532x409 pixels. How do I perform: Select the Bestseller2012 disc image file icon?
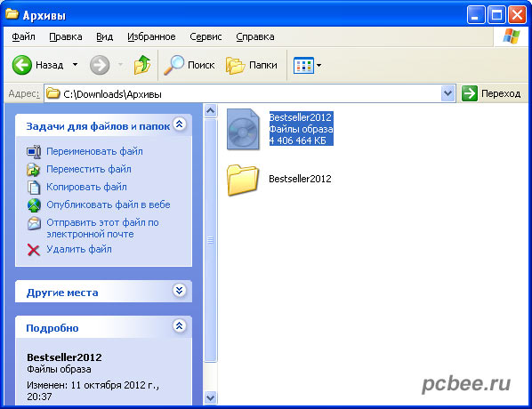[243, 129]
